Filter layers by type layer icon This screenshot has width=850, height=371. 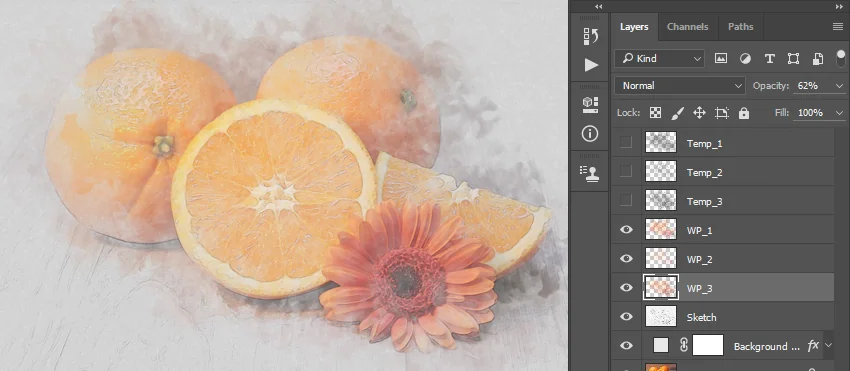(769, 59)
